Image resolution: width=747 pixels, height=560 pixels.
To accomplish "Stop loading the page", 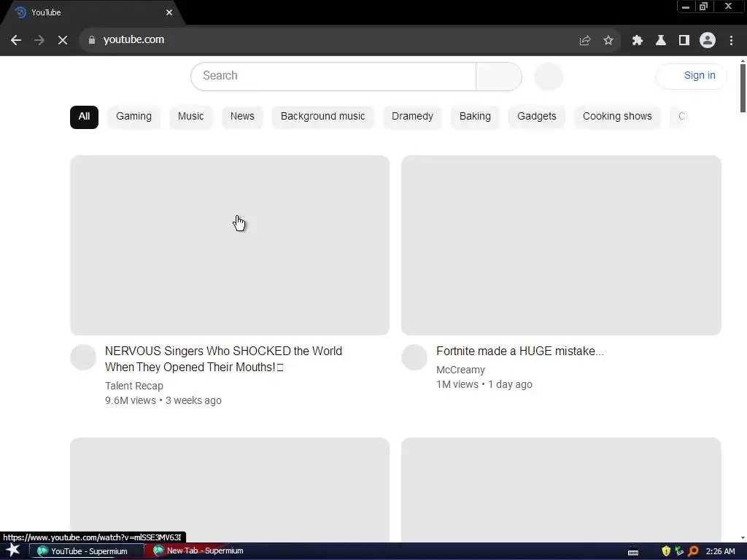I will 63,40.
